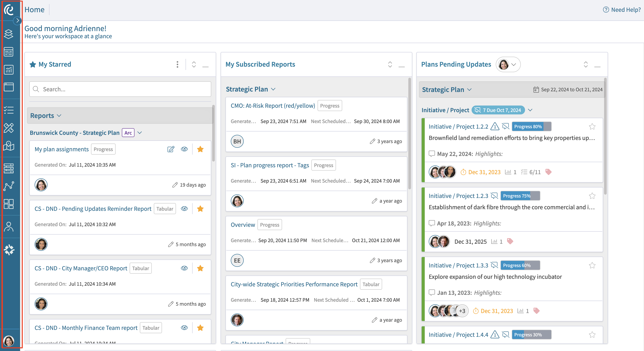Click the Arc tag on Brunswick County plan

click(128, 133)
